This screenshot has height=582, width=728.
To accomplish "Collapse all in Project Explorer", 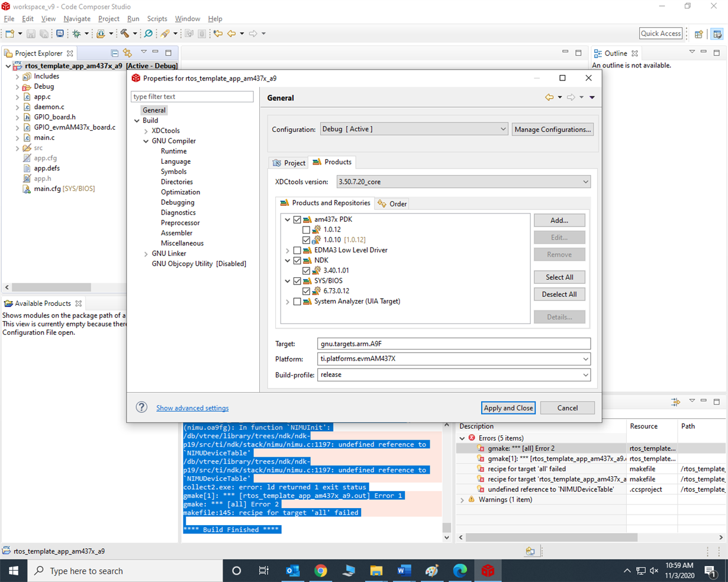I will [x=115, y=53].
